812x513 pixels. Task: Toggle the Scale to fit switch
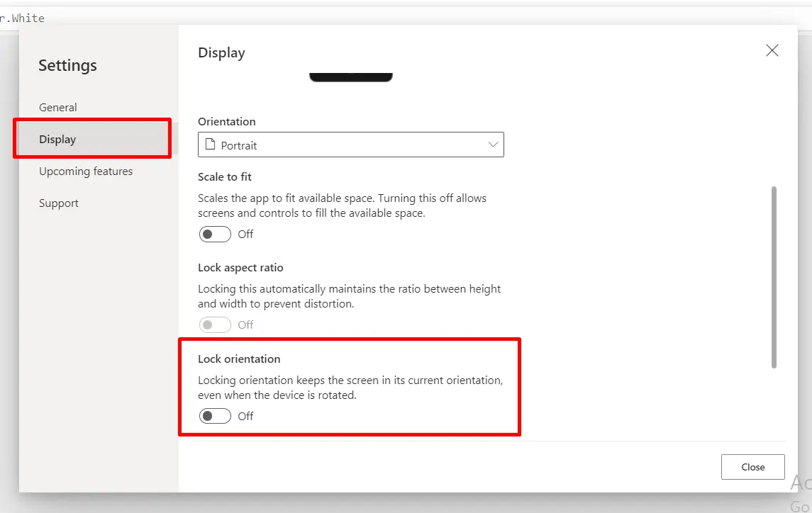(x=215, y=234)
